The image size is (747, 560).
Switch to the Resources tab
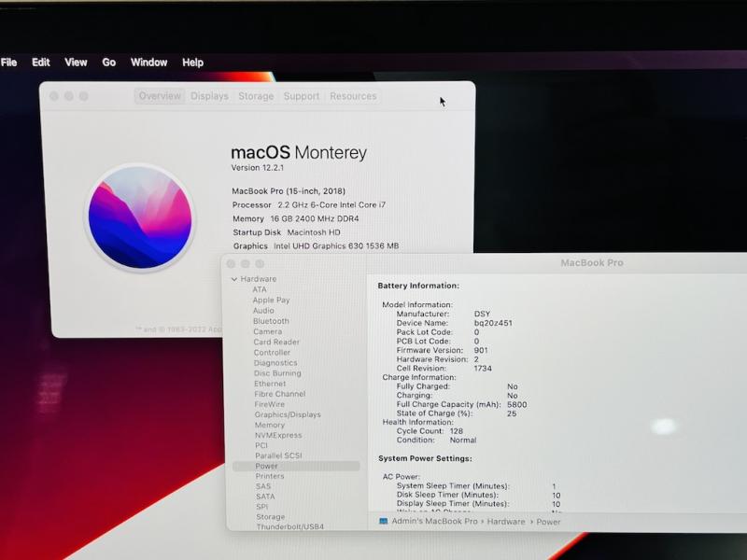tap(353, 96)
